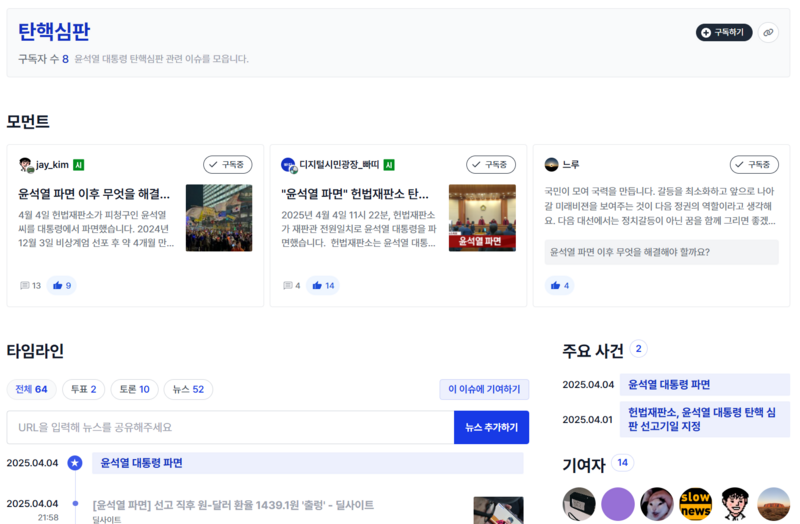The height and width of the screenshot is (524, 800).
Task: Open comments icon showing 4 comments
Action: click(291, 285)
